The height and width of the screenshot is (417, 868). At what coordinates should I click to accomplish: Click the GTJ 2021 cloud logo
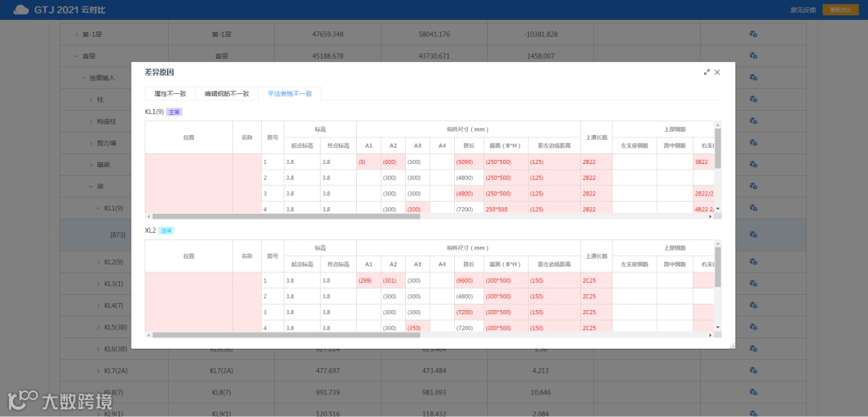click(x=21, y=10)
